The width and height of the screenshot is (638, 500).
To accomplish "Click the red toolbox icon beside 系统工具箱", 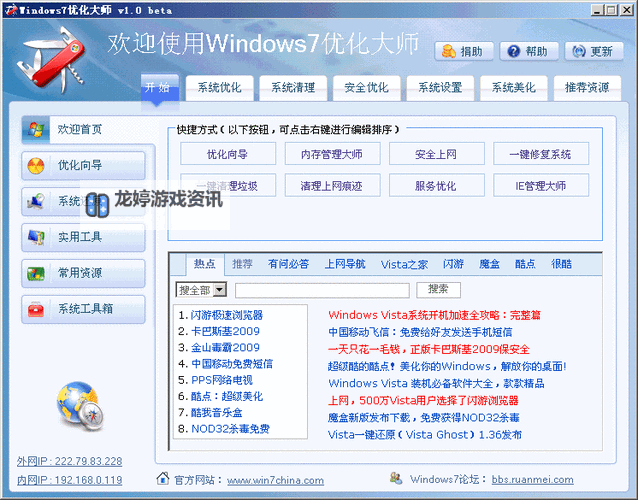I will 36,309.
